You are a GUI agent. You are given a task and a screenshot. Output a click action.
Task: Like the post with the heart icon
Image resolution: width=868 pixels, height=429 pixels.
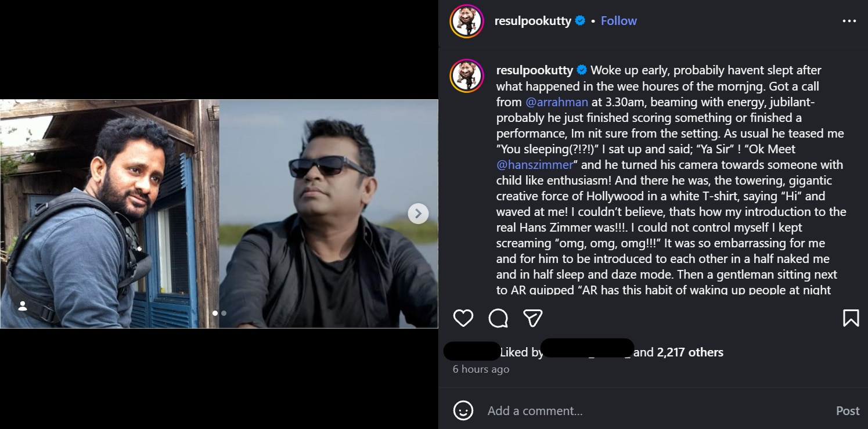(463, 318)
